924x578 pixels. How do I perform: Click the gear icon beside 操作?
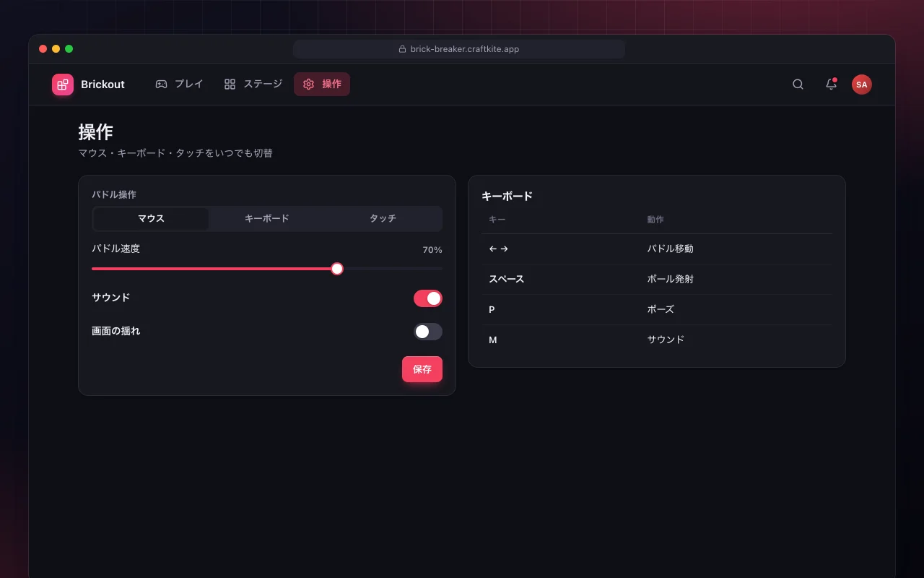[308, 85]
